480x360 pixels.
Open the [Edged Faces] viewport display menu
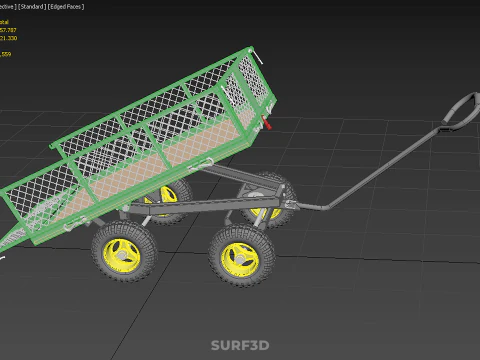(66, 7)
